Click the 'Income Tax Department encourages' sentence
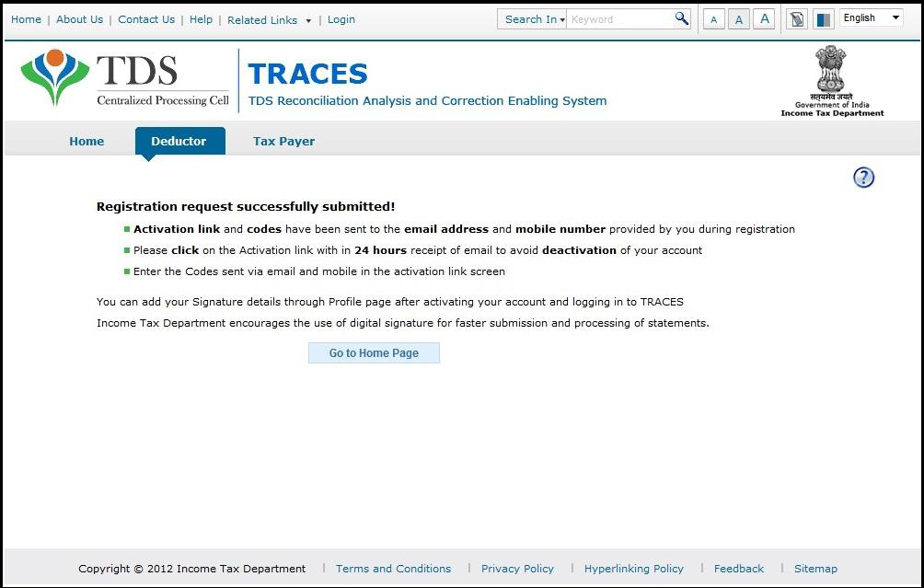The image size is (924, 588). pyautogui.click(x=402, y=323)
